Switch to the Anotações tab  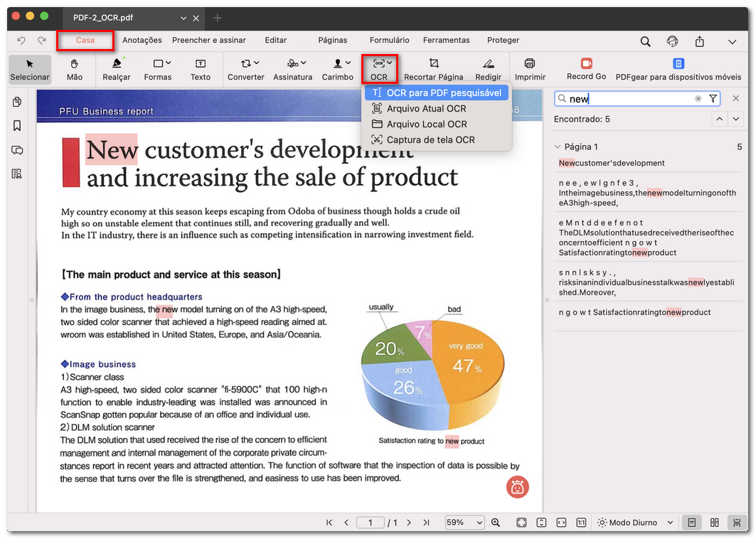click(142, 41)
